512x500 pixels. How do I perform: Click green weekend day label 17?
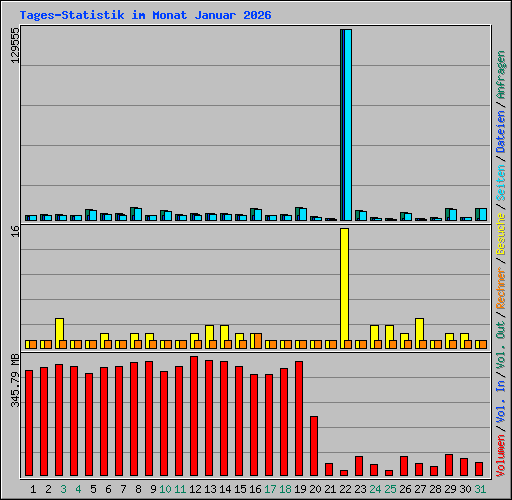click(x=270, y=489)
